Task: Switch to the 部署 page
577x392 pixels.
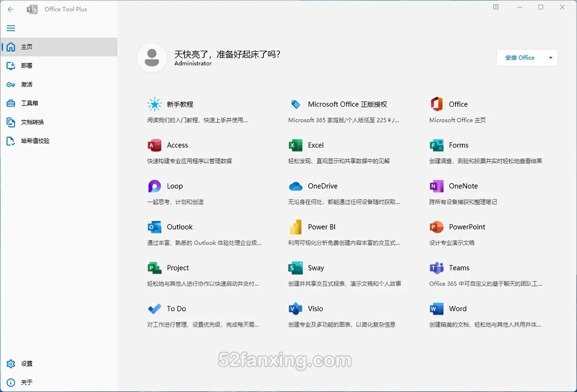Action: pyautogui.click(x=59, y=66)
